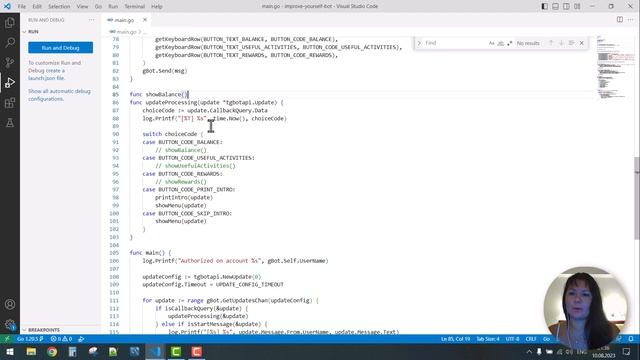The height and width of the screenshot is (360, 640).
Task: Select the main.go editor tab
Action: (x=126, y=20)
